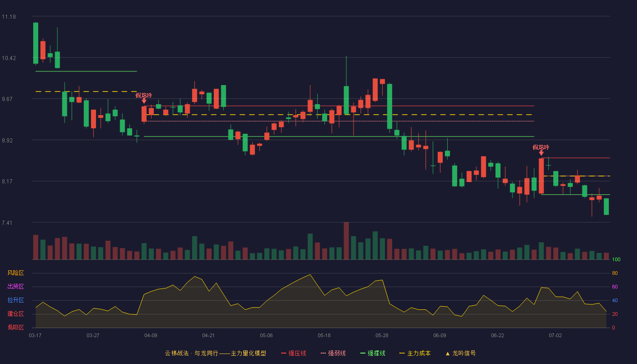Image resolution: width=637 pixels, height=364 pixels.
Task: Toggle the 主力成本 legend item
Action: [415, 353]
